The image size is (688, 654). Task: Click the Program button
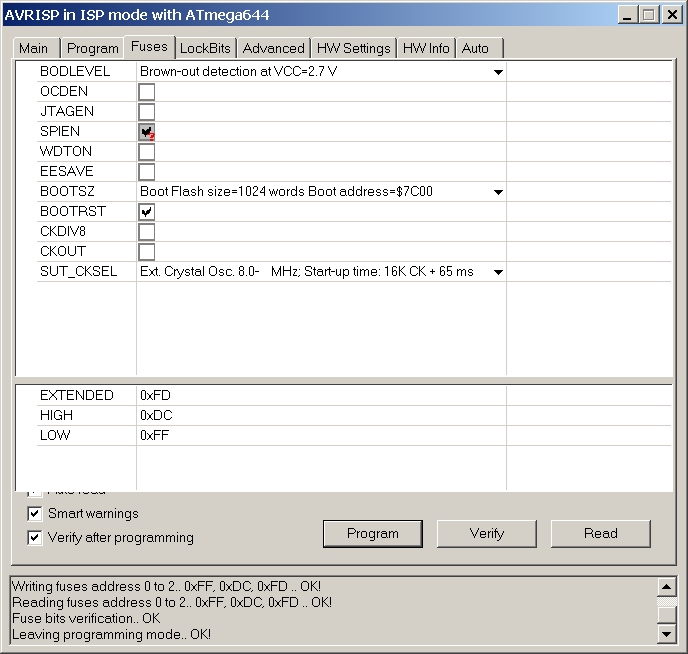373,534
